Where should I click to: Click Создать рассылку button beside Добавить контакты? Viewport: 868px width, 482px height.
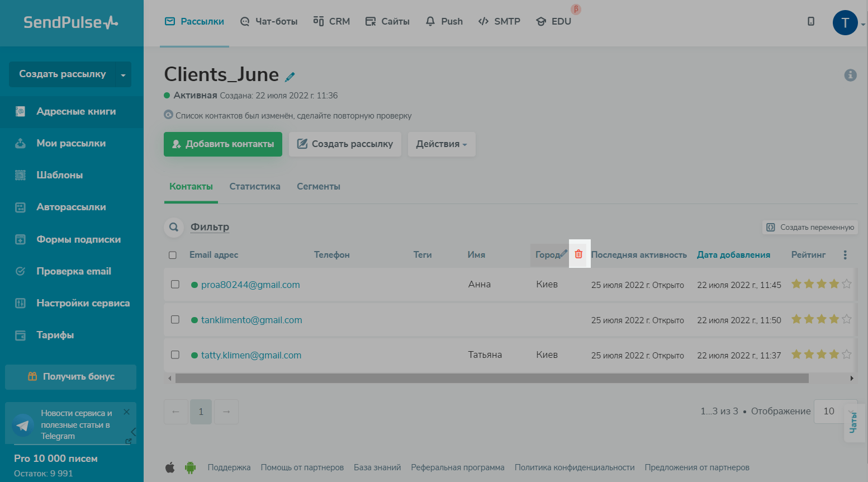pos(345,144)
